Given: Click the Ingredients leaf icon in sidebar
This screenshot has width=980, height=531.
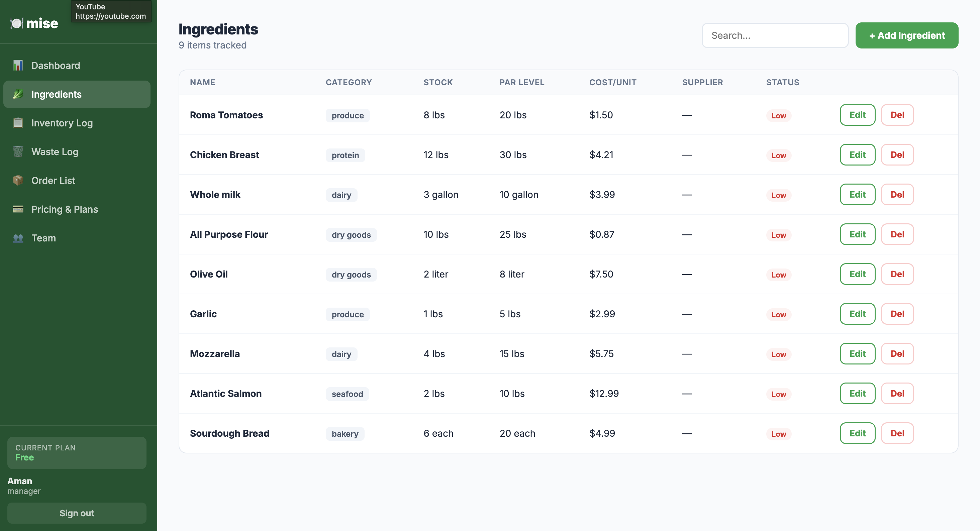Looking at the screenshot, I should tap(18, 94).
